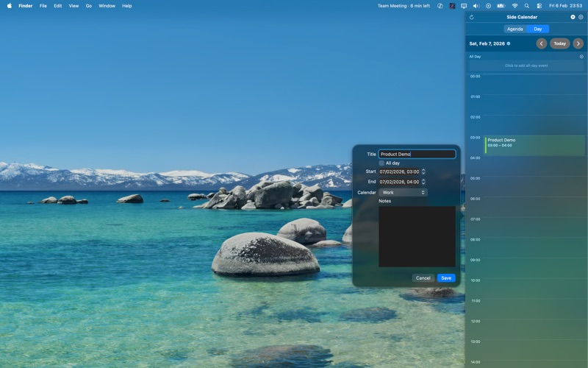
Task: Select the Product Demo event block
Action: (534, 145)
